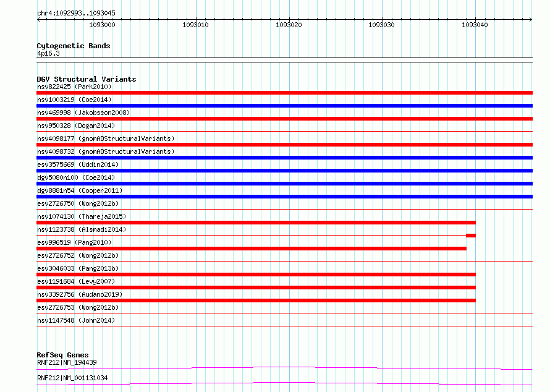
Task: Open variant nsv4098177 gnomAD label
Action: [106, 138]
